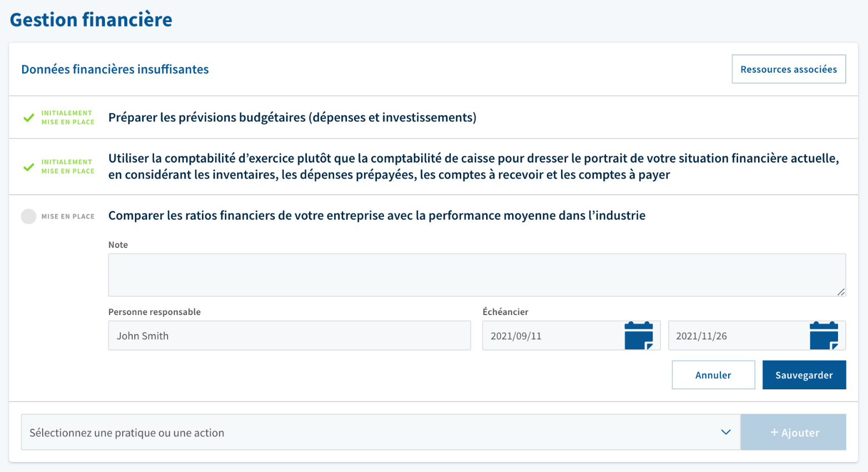Click green checkmark beside budget forecasts practice
The image size is (868, 472).
(29, 118)
